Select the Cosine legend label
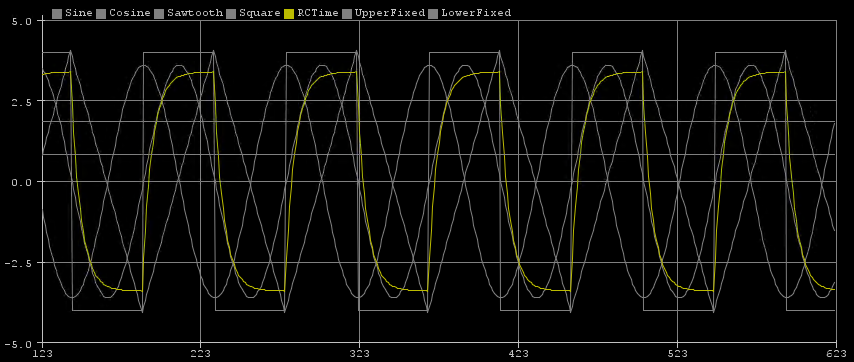 130,13
